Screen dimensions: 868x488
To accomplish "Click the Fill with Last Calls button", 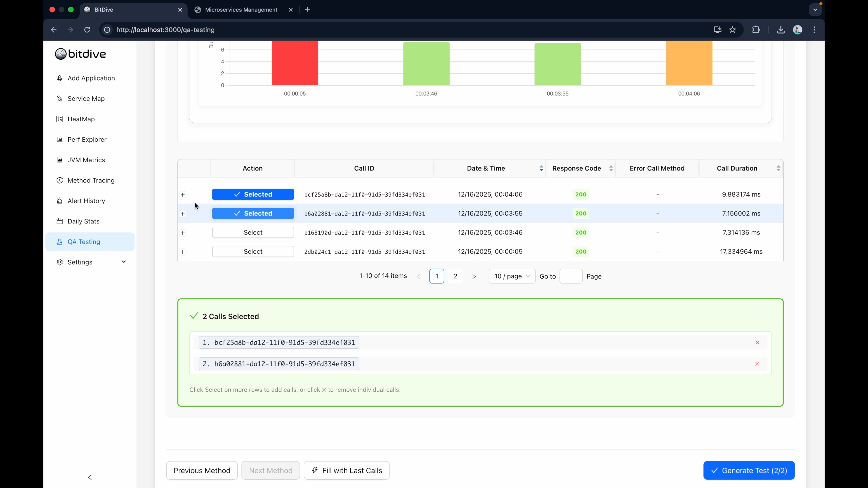I will tap(346, 470).
